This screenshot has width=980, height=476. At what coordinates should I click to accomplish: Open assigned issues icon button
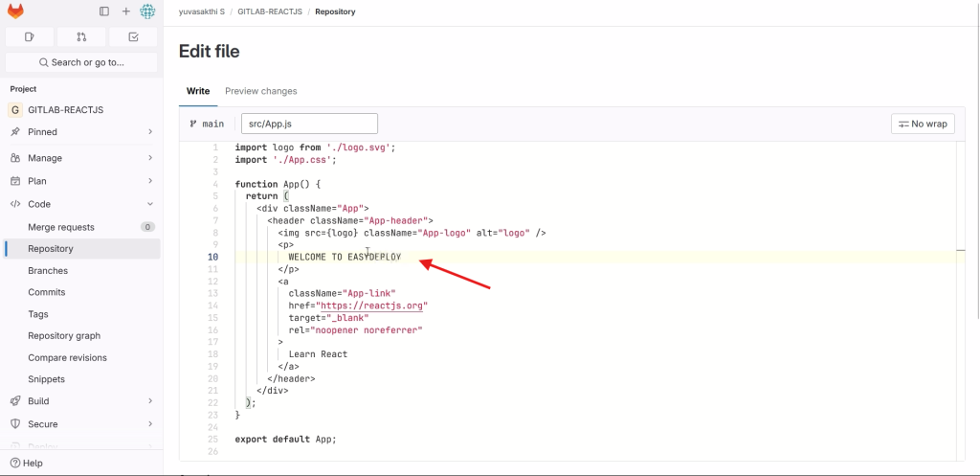click(x=30, y=37)
